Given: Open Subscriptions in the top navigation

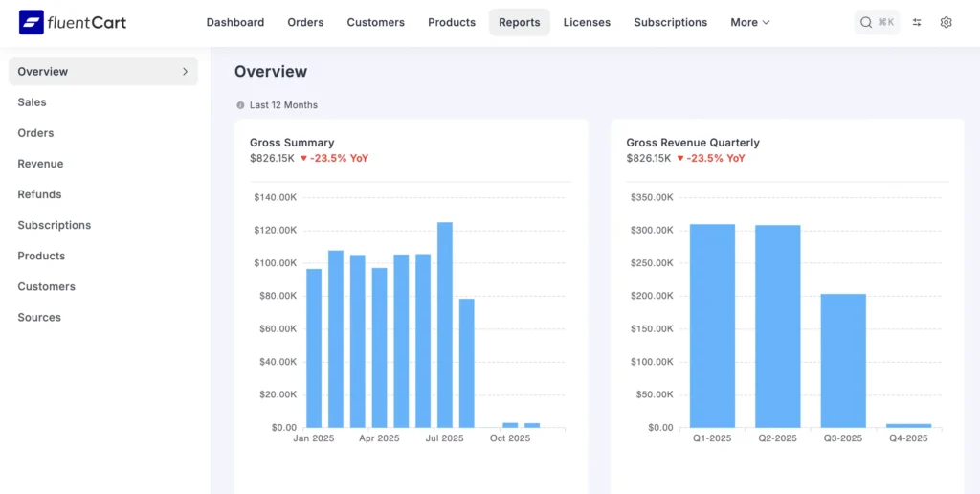Looking at the screenshot, I should (670, 22).
